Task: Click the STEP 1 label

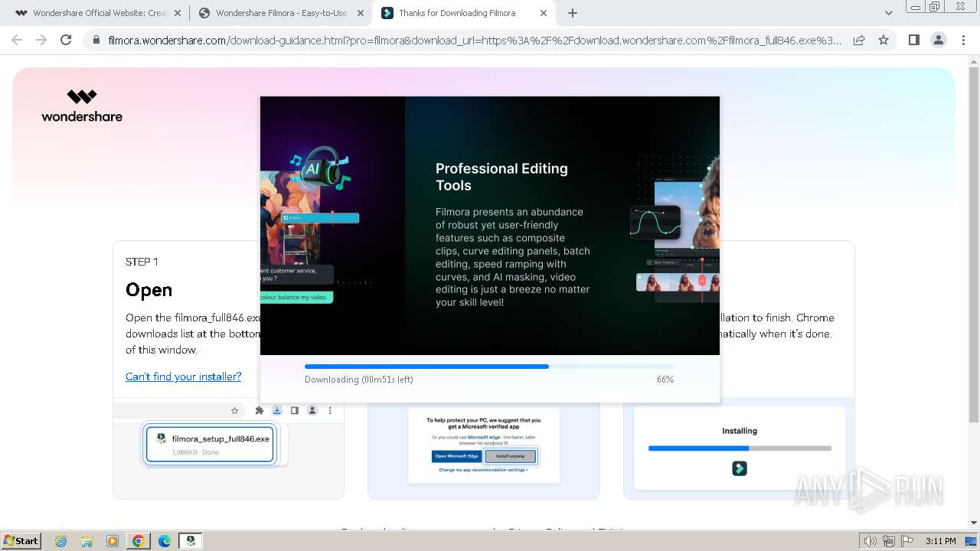Action: [142, 262]
